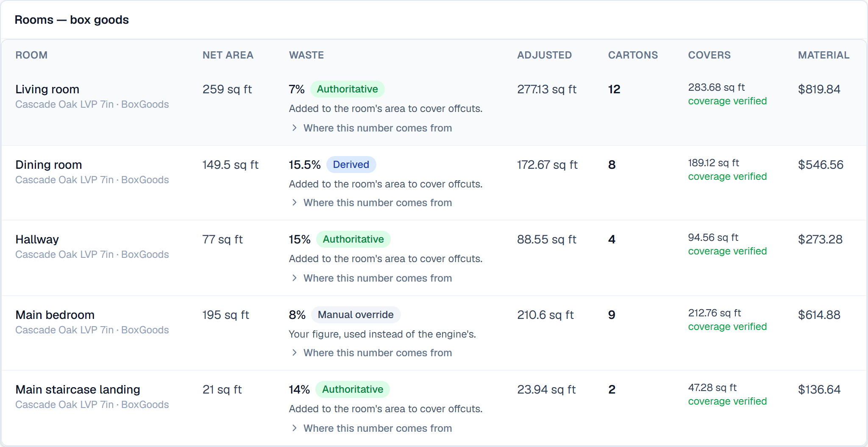
Task: Expand Living room waste source chevron
Action: point(294,128)
